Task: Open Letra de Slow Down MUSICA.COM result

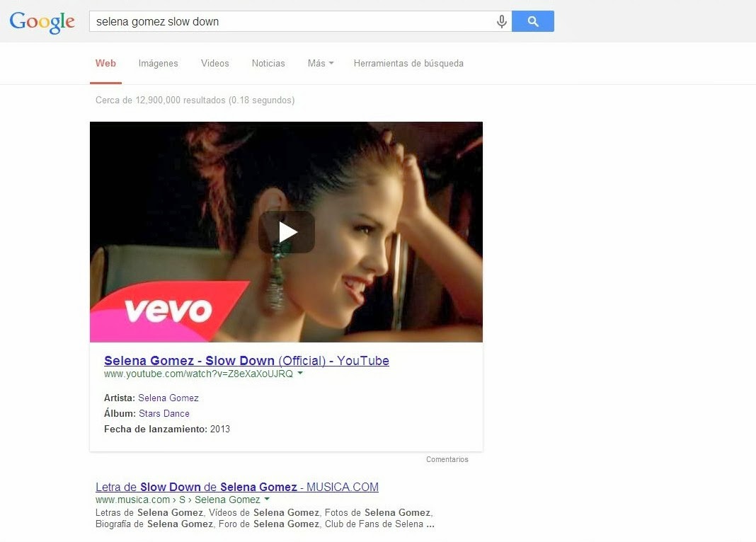Action: (x=236, y=487)
